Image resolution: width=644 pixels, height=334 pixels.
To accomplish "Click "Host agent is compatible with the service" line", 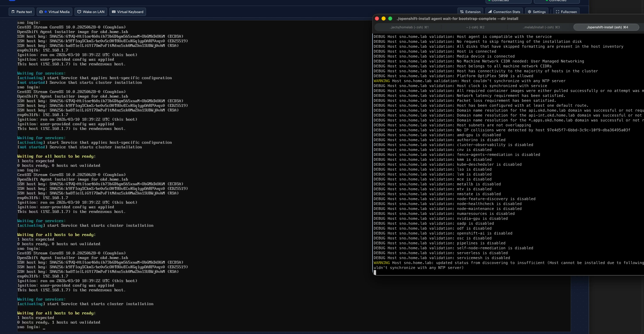I will [x=463, y=37].
